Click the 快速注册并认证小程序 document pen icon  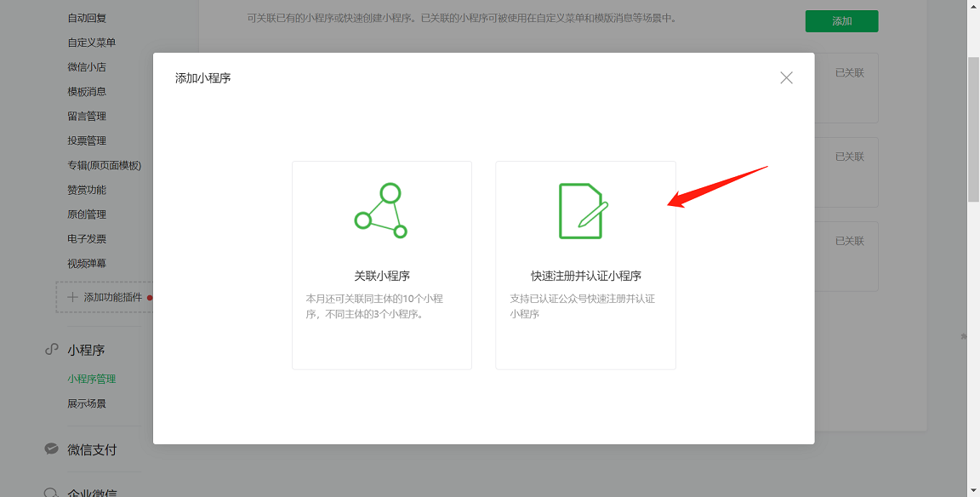tap(584, 211)
